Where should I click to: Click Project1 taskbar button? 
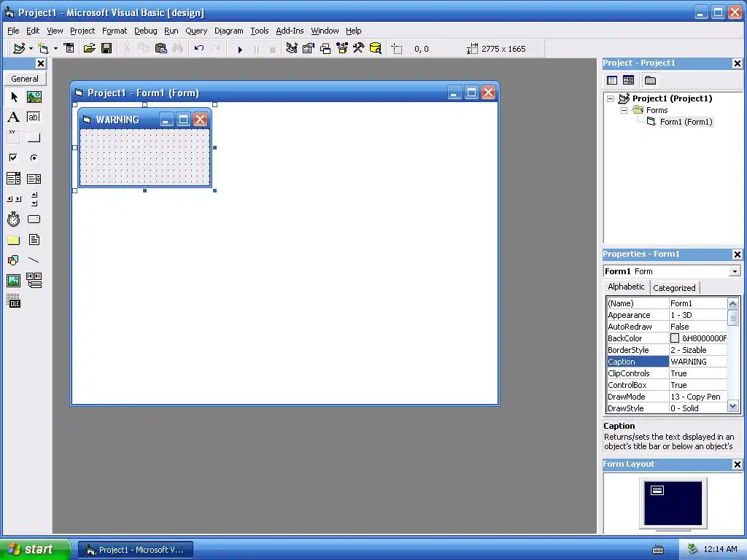(x=136, y=550)
